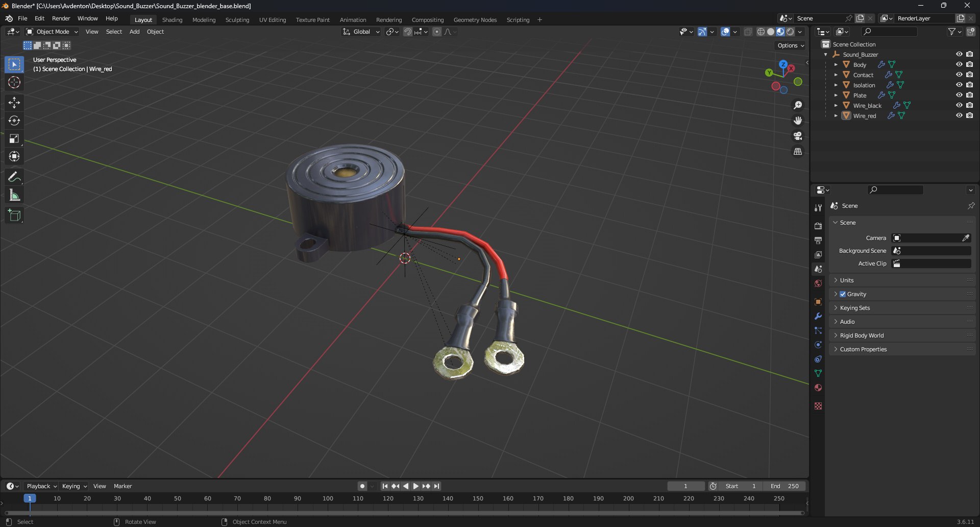Image resolution: width=980 pixels, height=527 pixels.
Task: Toggle X-ray display mode
Action: [748, 32]
